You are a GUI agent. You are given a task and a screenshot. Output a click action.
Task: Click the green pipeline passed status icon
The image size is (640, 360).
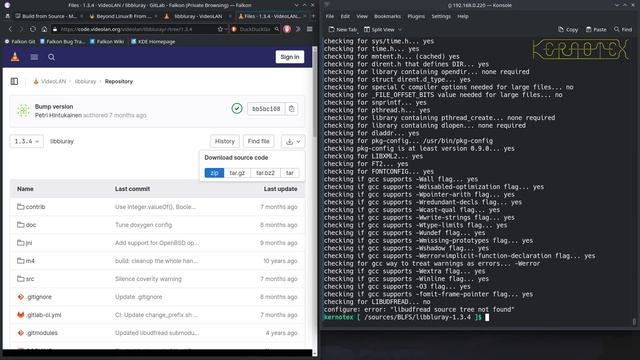237,109
